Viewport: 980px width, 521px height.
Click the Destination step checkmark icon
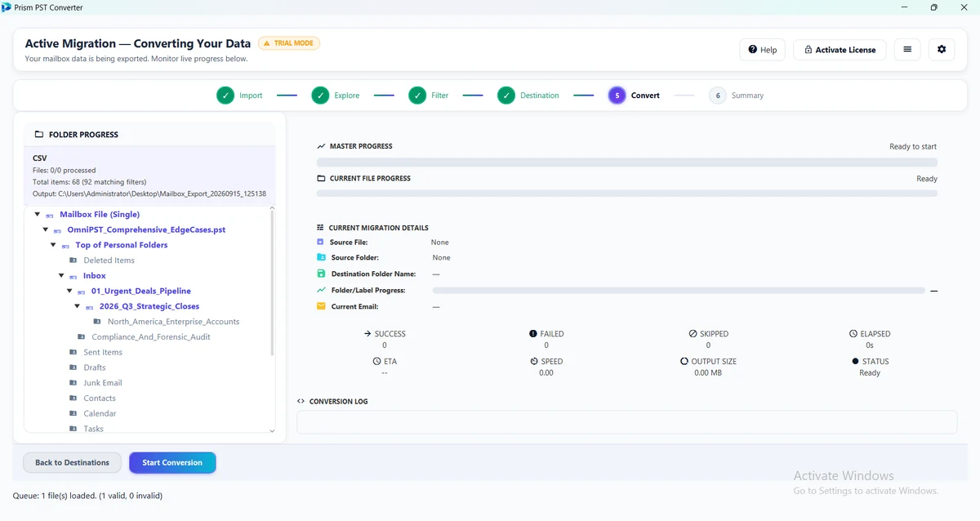click(x=506, y=96)
